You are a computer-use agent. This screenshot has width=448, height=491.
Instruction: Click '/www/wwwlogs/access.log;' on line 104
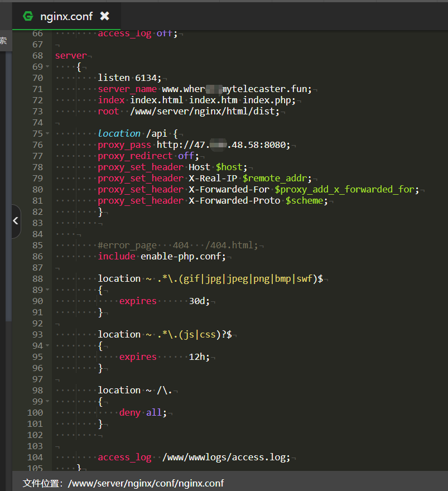tap(227, 457)
